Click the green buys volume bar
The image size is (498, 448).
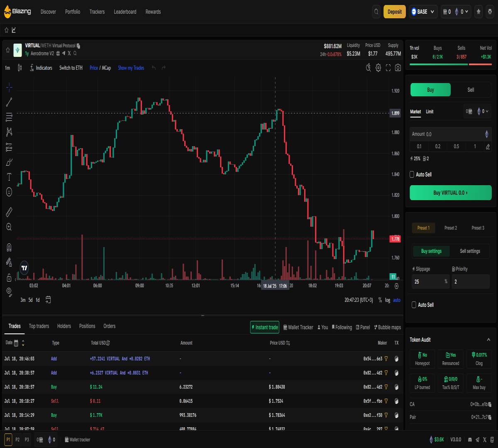[x=439, y=64]
